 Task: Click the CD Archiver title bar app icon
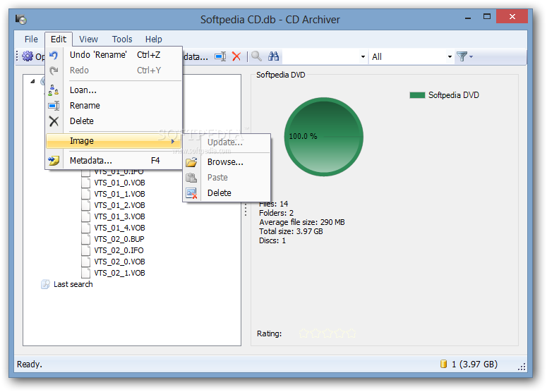click(x=21, y=19)
